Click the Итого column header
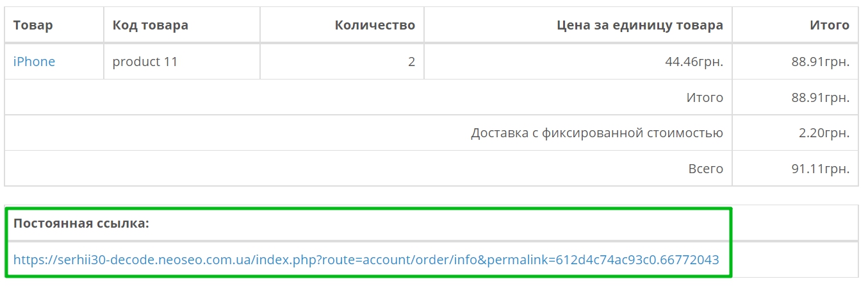 pyautogui.click(x=829, y=25)
